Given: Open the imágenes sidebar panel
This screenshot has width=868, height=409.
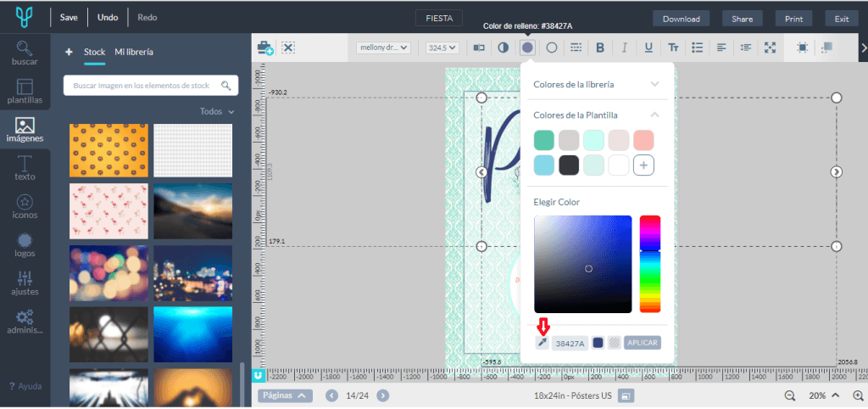Looking at the screenshot, I should click(25, 130).
